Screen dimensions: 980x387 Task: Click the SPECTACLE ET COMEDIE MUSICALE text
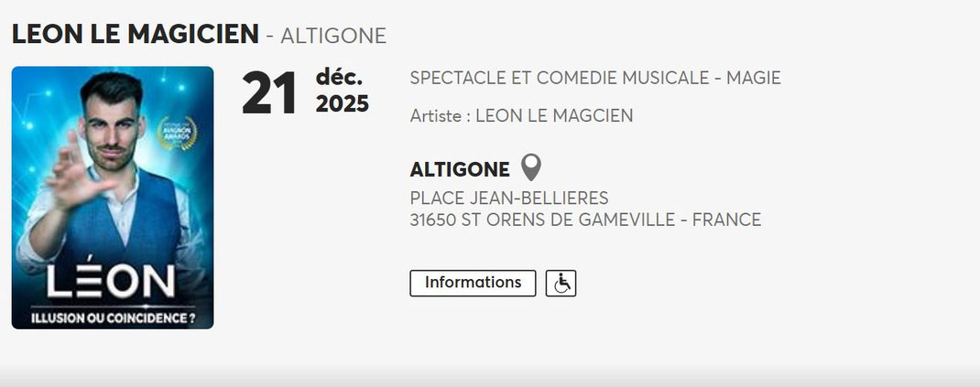point(558,78)
